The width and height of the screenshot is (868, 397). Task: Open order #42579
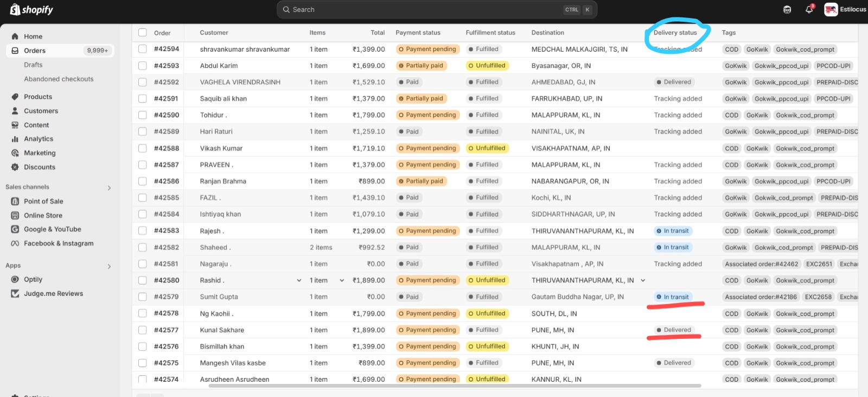click(167, 297)
